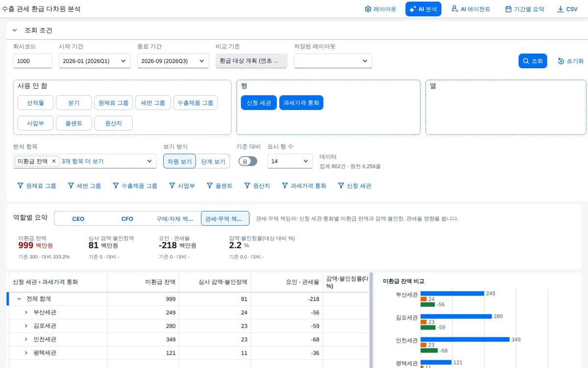This screenshot has height=368, width=588.
Task: Open 기간별 요약 calendar view
Action: [x=524, y=9]
